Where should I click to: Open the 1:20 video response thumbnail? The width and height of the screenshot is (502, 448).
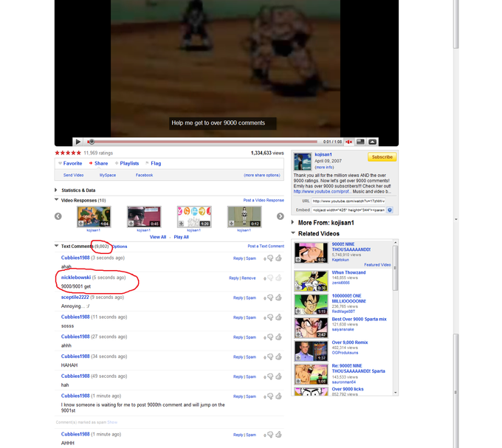pyautogui.click(x=194, y=217)
